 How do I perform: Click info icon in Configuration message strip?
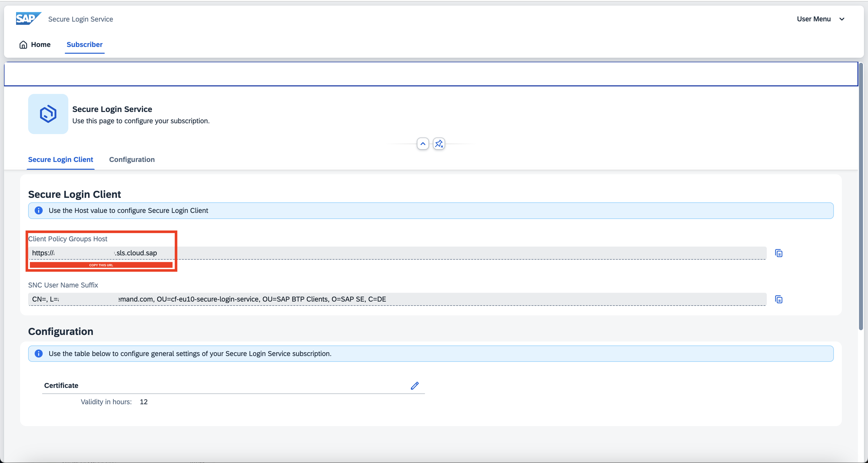point(39,354)
